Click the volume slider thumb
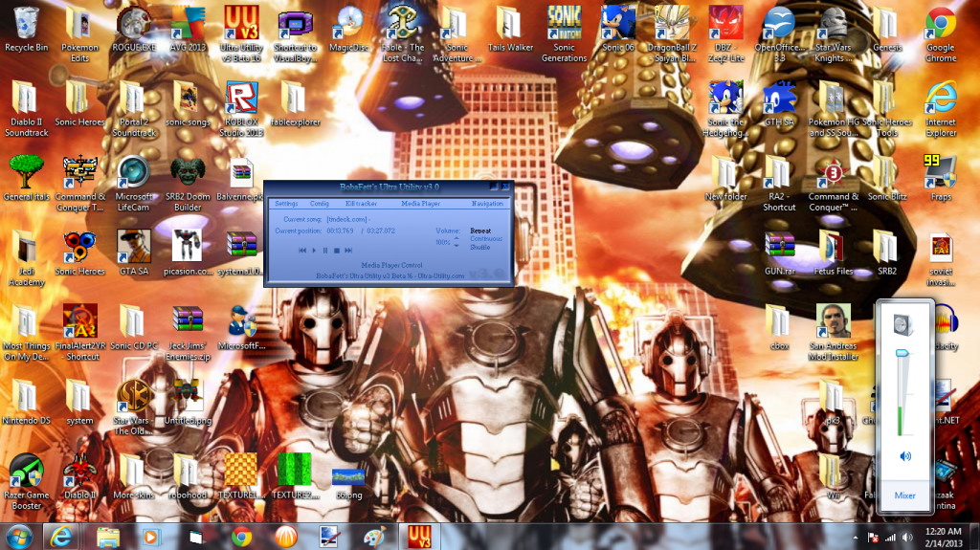The width and height of the screenshot is (980, 550). 902,354
